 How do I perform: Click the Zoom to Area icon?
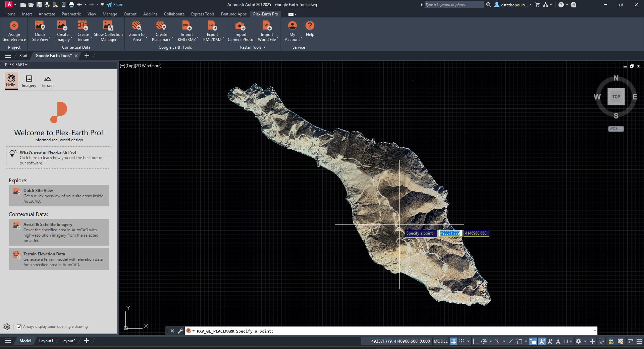pos(137,26)
